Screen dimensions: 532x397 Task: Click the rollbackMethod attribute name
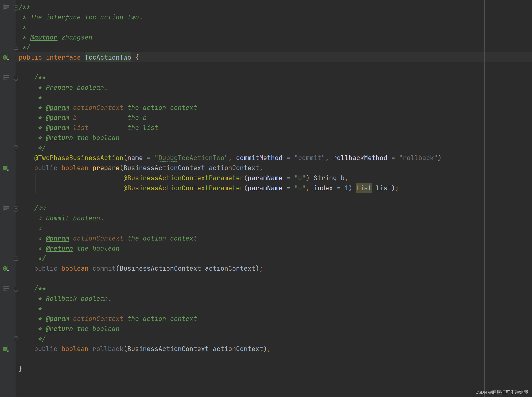click(360, 158)
